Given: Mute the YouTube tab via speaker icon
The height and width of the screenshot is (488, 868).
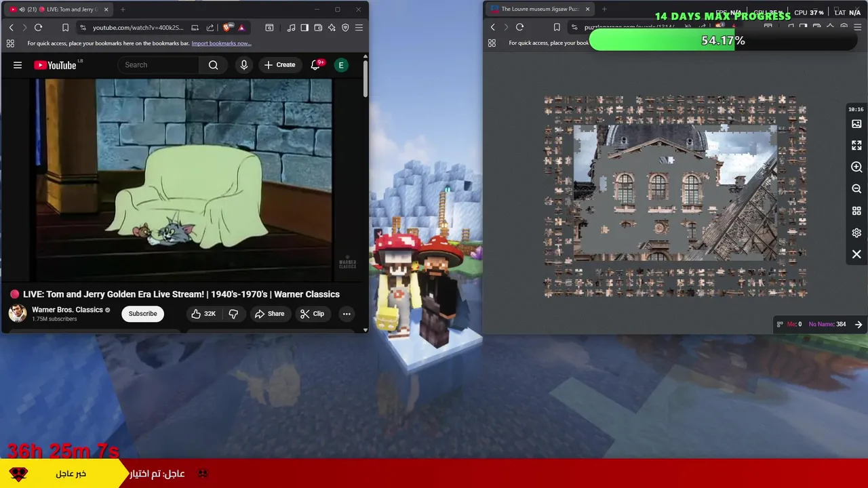Looking at the screenshot, I should click(x=22, y=9).
